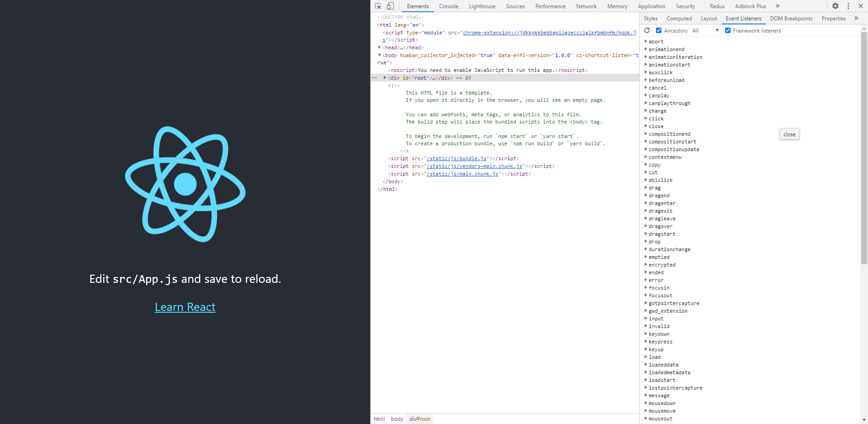Image resolution: width=868 pixels, height=424 pixels.
Task: Open the /static/js/bundle.js link
Action: click(x=457, y=158)
